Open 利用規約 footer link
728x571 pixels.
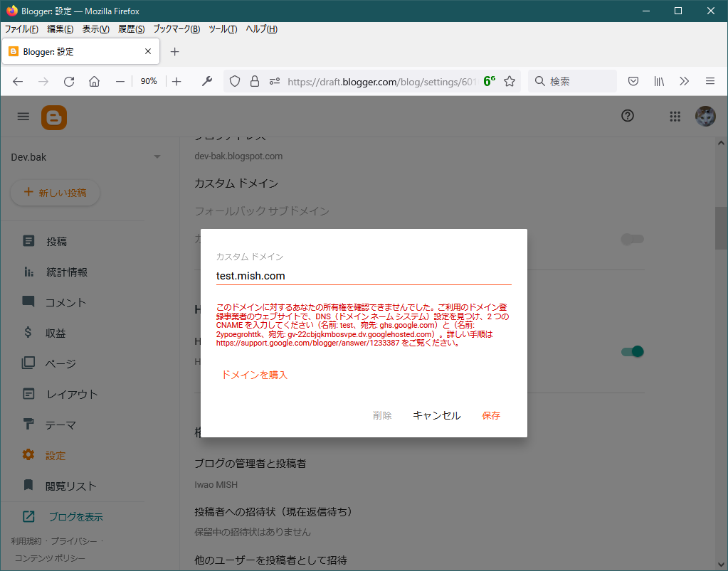[x=26, y=541]
